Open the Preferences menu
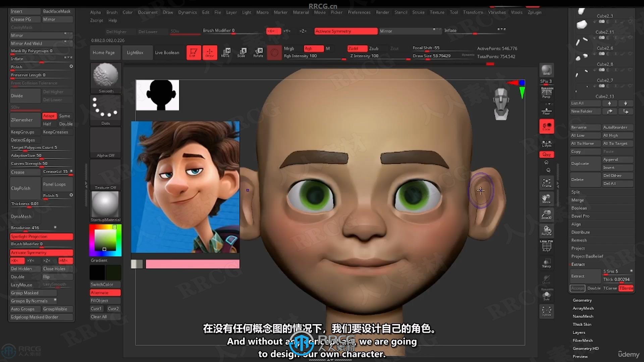644x362 pixels. (x=359, y=12)
